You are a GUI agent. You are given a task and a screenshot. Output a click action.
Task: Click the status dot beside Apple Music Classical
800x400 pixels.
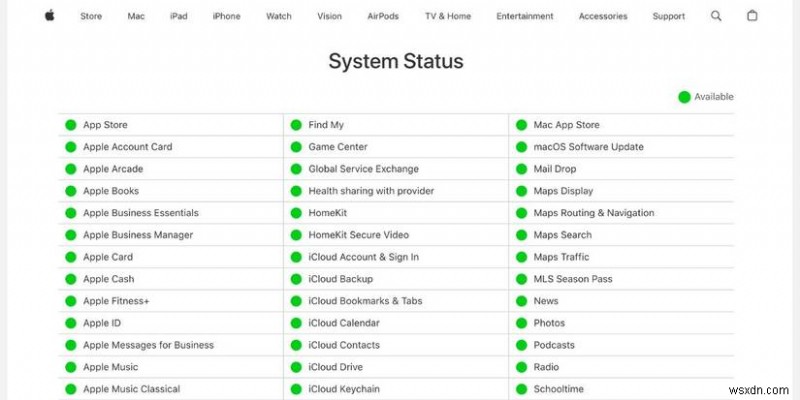70,389
